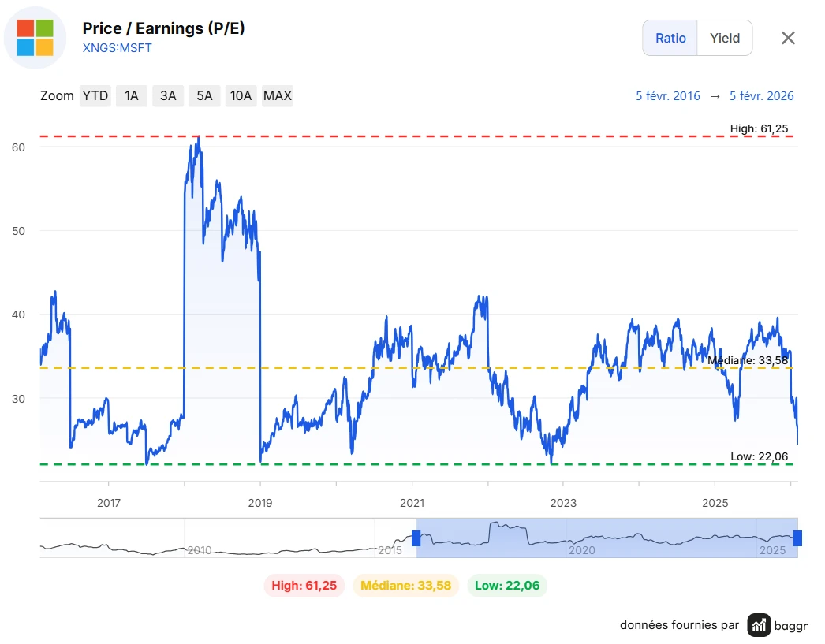Toggle the yellow Médiane: 33,58 legend badge
The height and width of the screenshot is (644, 825).
click(x=406, y=586)
